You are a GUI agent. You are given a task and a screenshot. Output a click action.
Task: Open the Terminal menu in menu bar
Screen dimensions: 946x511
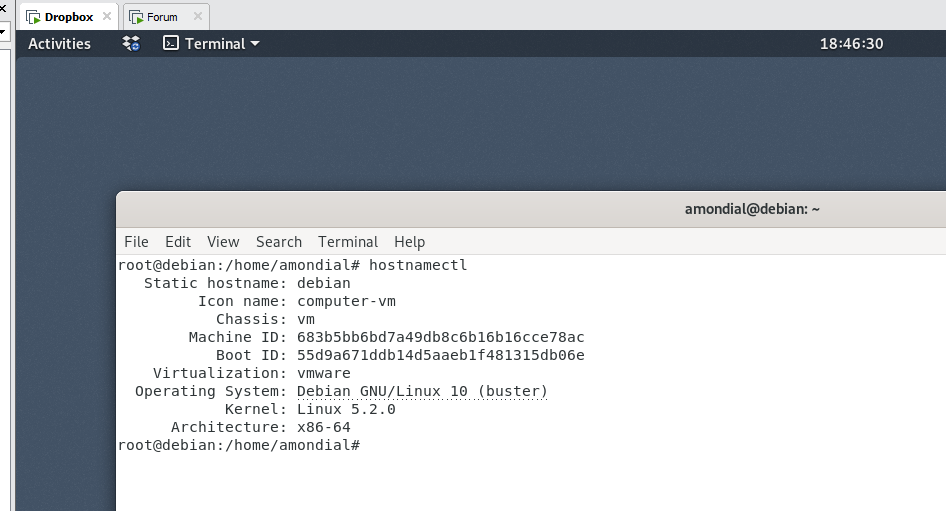click(x=348, y=241)
